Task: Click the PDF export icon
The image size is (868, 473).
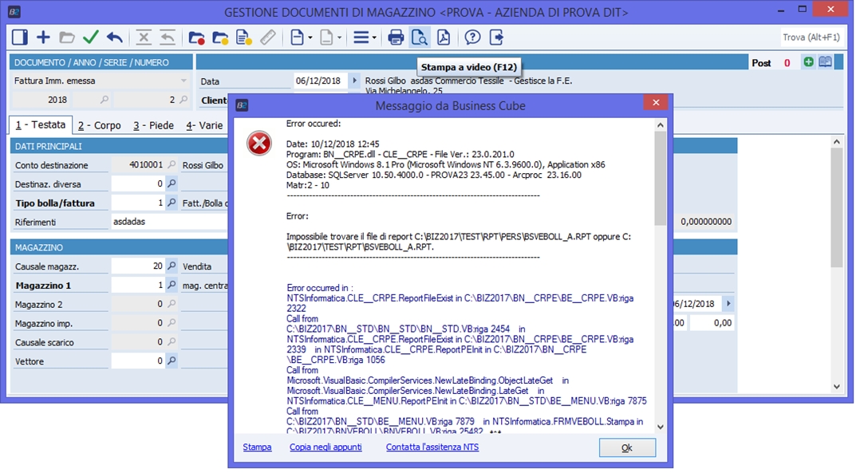Action: click(x=444, y=37)
